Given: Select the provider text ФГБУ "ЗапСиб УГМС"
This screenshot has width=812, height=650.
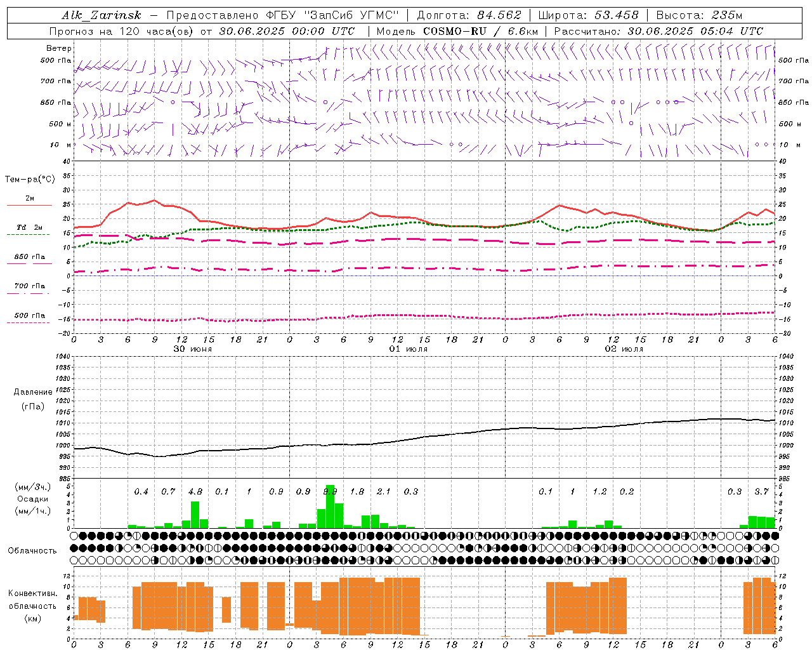Looking at the screenshot, I should (x=332, y=15).
